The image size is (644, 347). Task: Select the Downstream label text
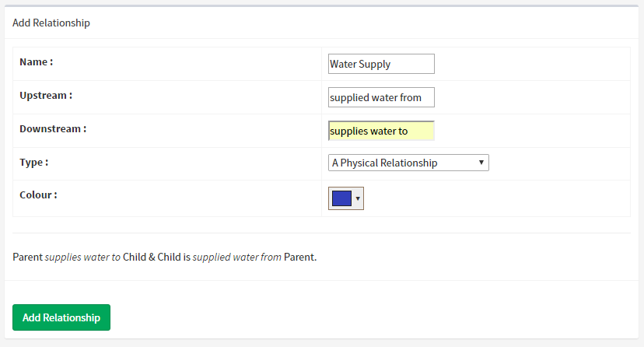tap(53, 128)
